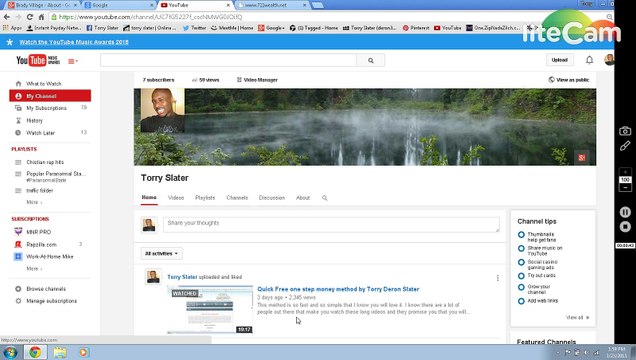Viewport: 636px width, 360px height.
Task: Click the channel profile picture
Action: click(162, 110)
